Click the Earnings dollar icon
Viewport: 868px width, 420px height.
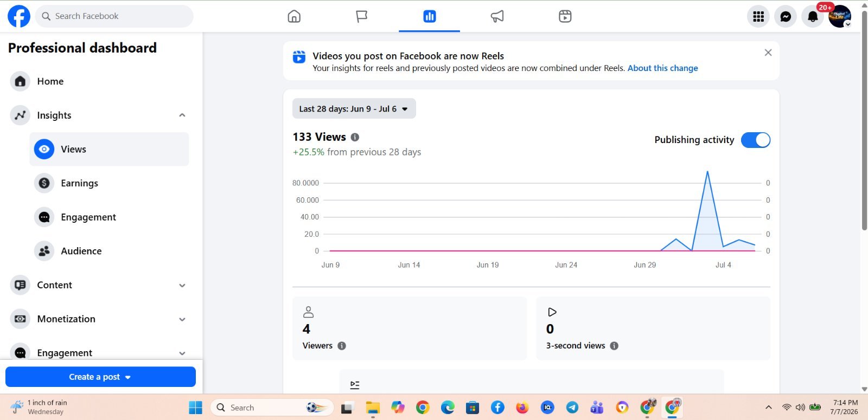click(x=44, y=183)
